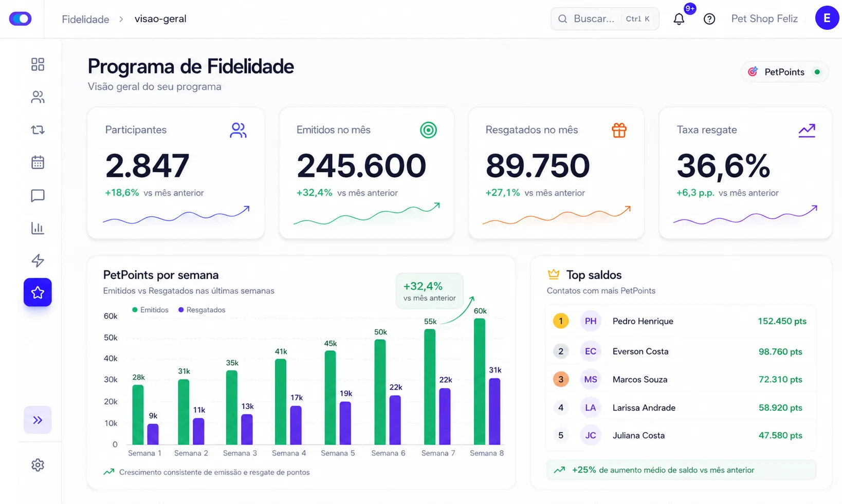Click the Resgatados no mês gift icon

(619, 130)
